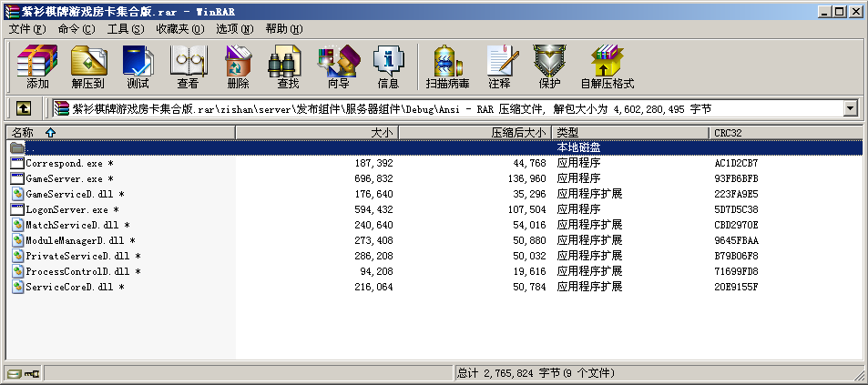
Task: Sort files by CRC32 column
Action: click(729, 133)
